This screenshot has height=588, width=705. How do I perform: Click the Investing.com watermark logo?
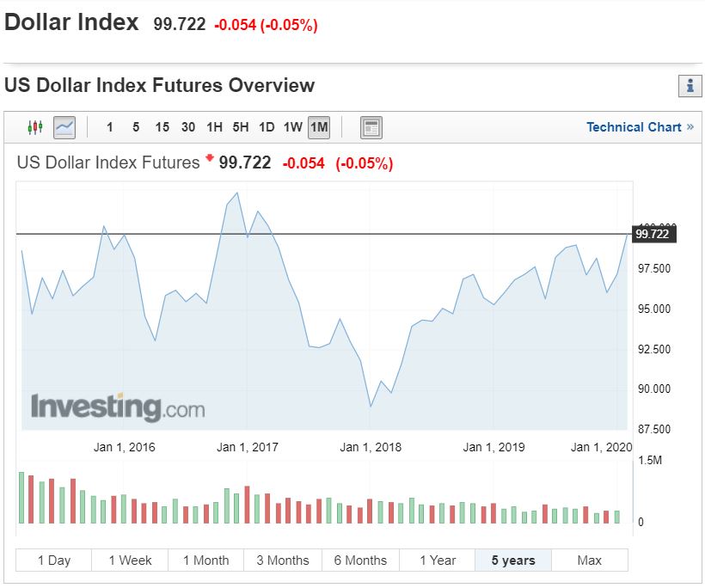click(x=118, y=407)
